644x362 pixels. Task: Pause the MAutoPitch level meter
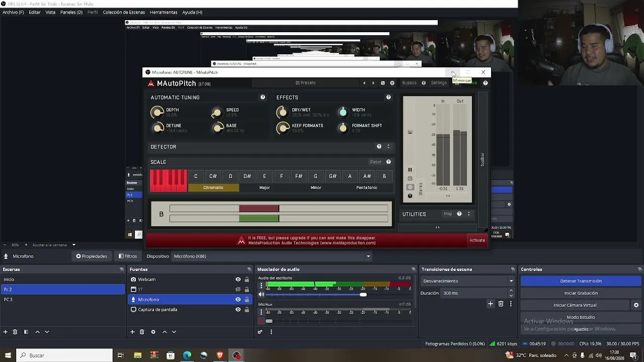410,170
